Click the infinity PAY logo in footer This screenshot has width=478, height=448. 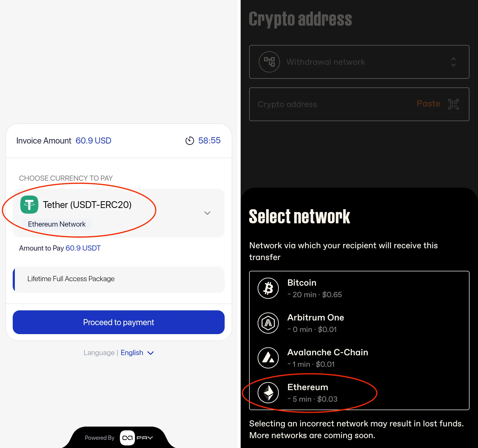pyautogui.click(x=137, y=438)
